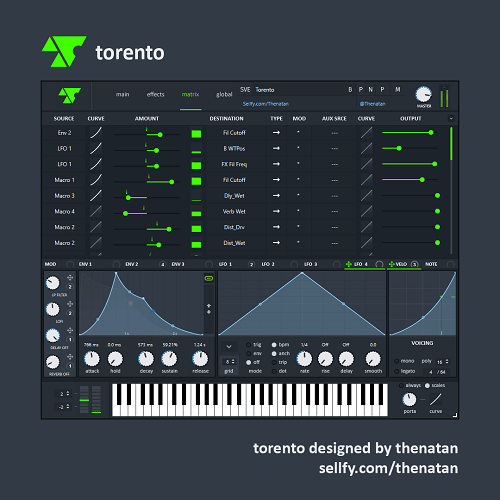The width and height of the screenshot is (500, 500).
Task: Open the matrix options dropdown arrow
Action: pyautogui.click(x=451, y=118)
